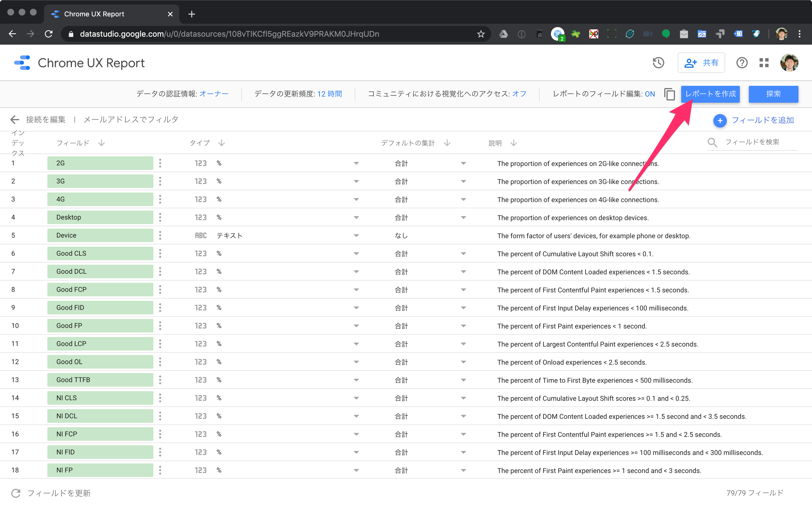Click the search magnifier icon
Screen dimensions: 812x508
[x=712, y=143]
